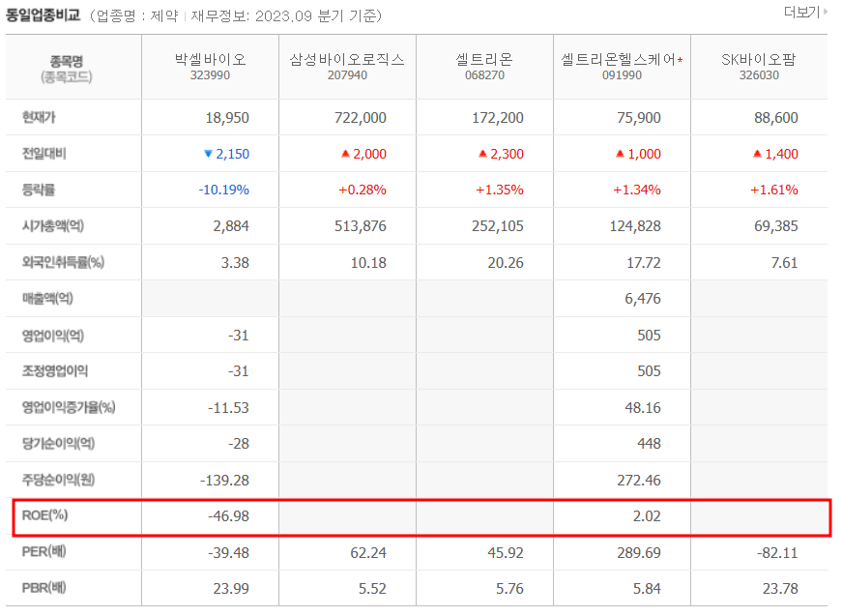
Task: Click fluctuation rate +0.28%
Action: 363,190
